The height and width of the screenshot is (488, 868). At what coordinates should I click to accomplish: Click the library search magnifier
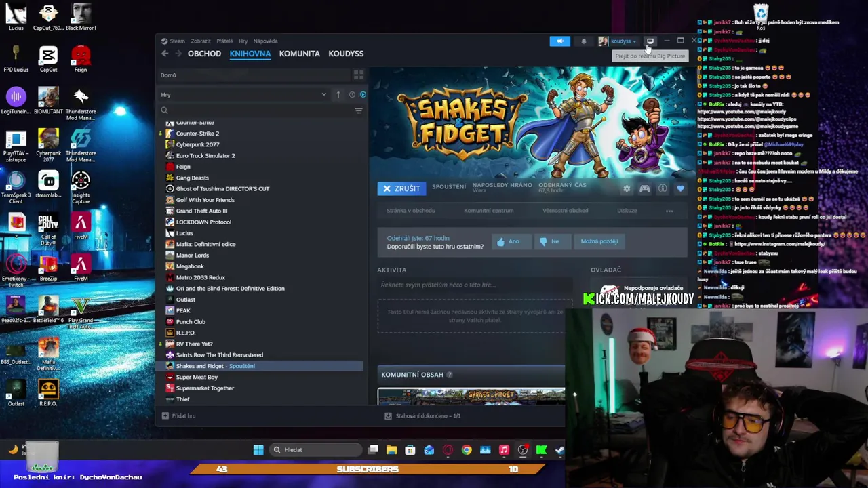[164, 110]
